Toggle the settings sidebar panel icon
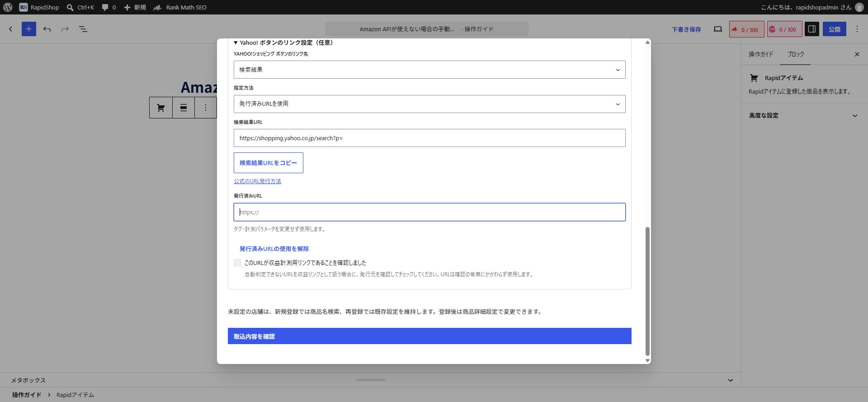Screen dimensions: 868x402 (x=812, y=29)
